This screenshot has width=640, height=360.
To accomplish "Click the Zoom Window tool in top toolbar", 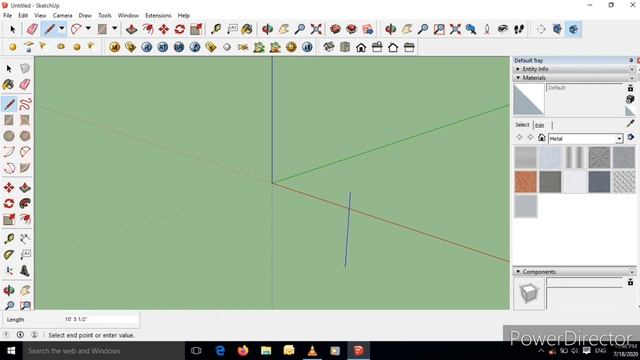I will coord(439,29).
